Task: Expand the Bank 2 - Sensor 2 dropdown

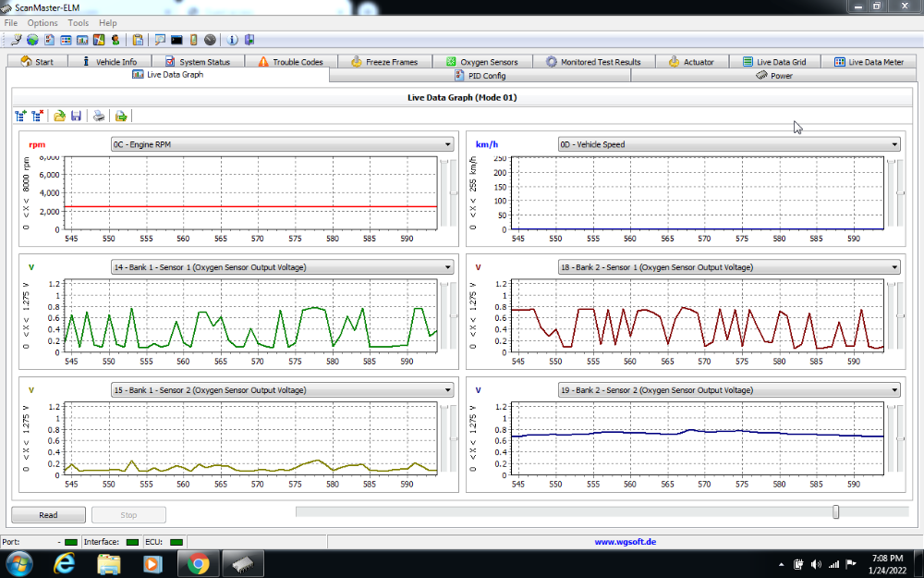Action: pos(894,390)
